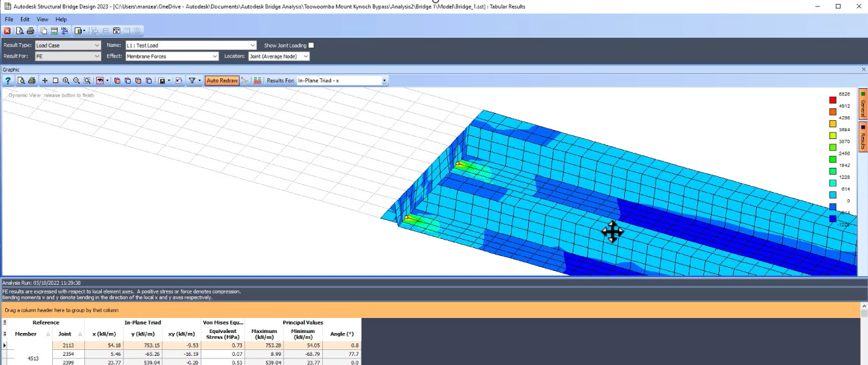Screen dimensions: 868x365
Task: Click the row selector arrow for the first row
Action: click(5, 345)
